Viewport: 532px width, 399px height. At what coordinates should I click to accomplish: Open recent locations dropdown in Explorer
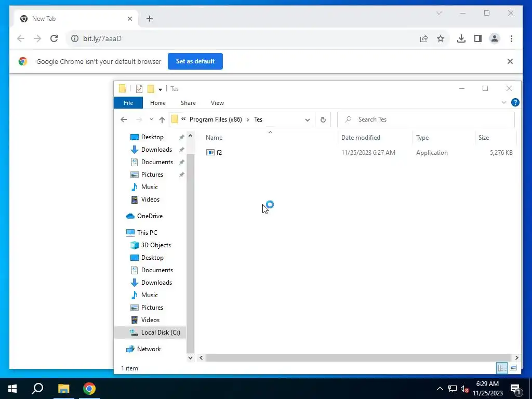pos(151,119)
